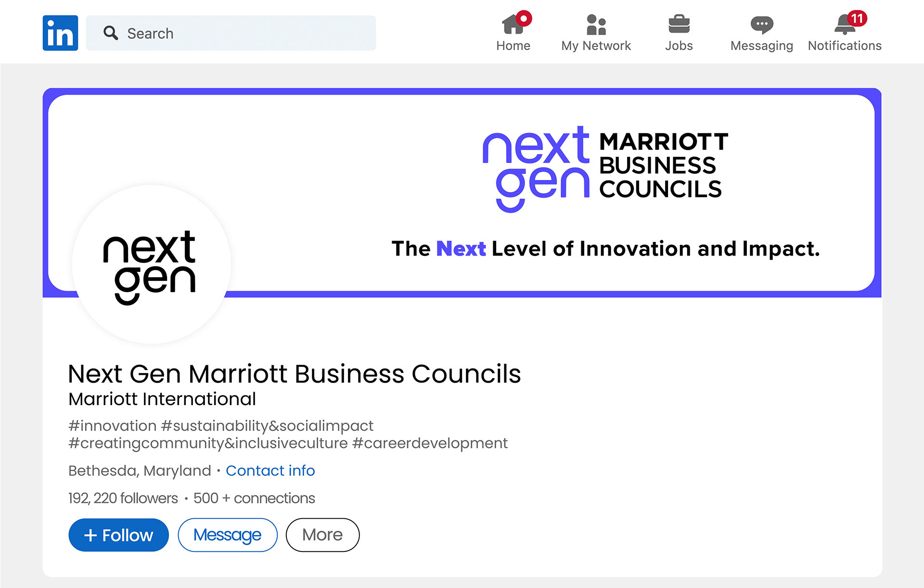This screenshot has height=588, width=924.
Task: Click the profile name 'Next Gen Marriott Business Councils'
Action: tap(295, 374)
